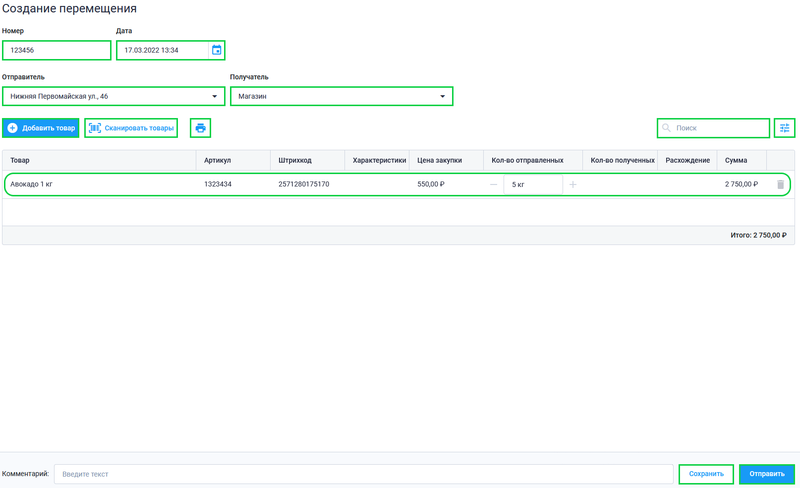Click the printer icon button

201,128
